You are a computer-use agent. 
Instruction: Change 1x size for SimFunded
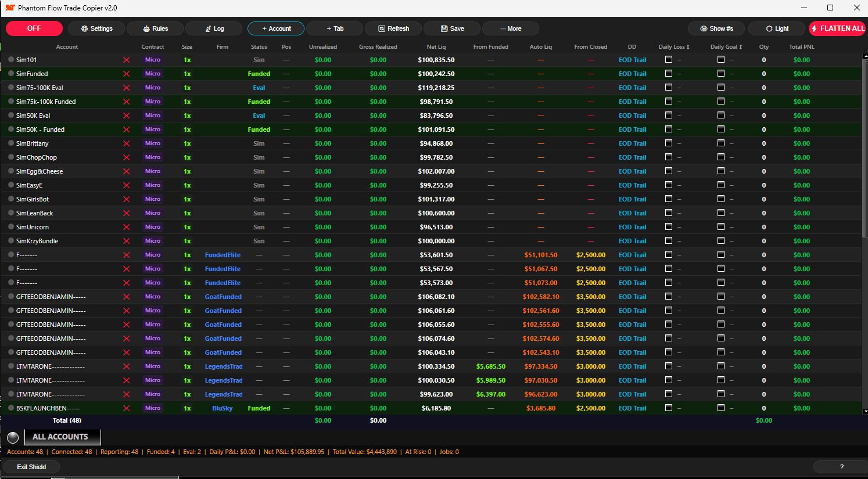tap(187, 74)
